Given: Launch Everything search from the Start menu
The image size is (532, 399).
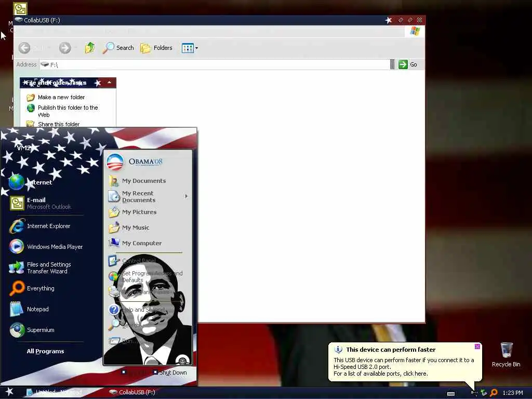Looking at the screenshot, I should (32, 288).
